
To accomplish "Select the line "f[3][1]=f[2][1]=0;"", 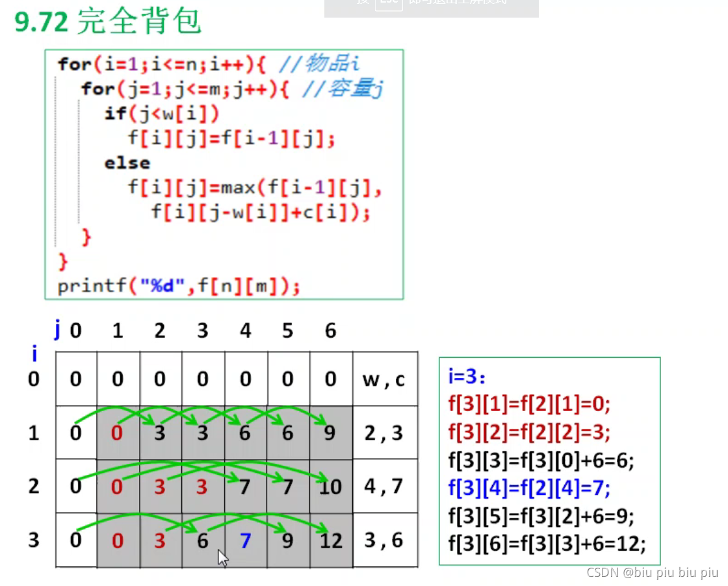I will pyautogui.click(x=529, y=404).
